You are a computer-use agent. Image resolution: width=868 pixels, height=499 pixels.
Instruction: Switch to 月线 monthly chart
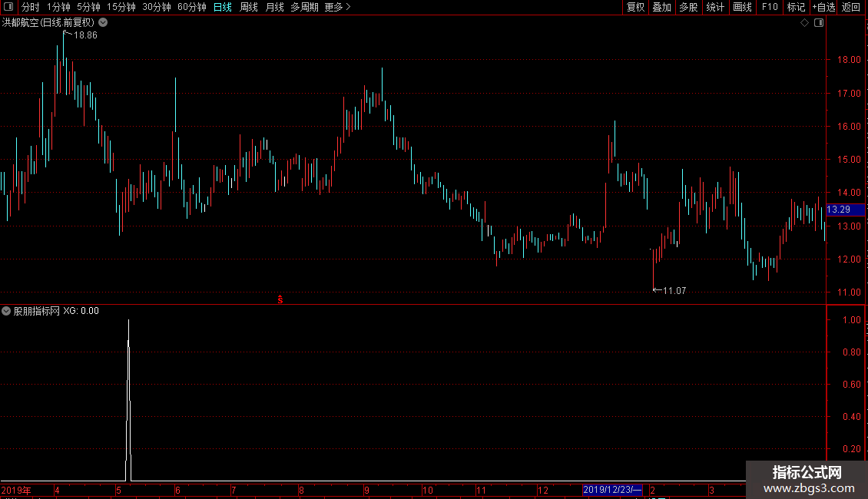pos(274,7)
